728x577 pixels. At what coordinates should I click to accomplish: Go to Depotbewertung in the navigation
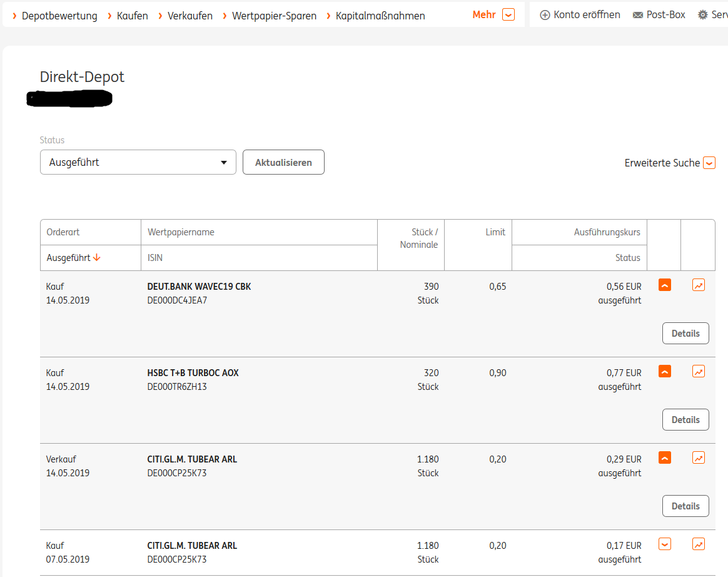click(59, 16)
